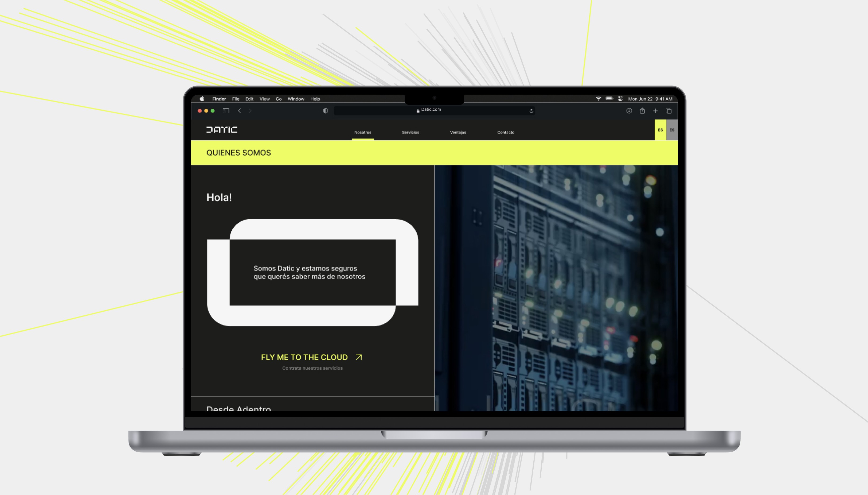Open the Window menu in the menu bar
The height and width of the screenshot is (495, 868).
[296, 99]
